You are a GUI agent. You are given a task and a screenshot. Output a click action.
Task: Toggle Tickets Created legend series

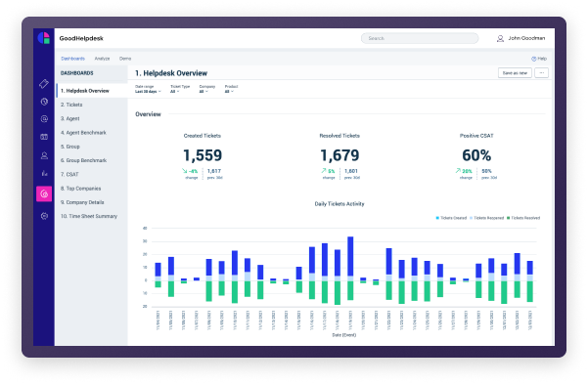(x=451, y=218)
